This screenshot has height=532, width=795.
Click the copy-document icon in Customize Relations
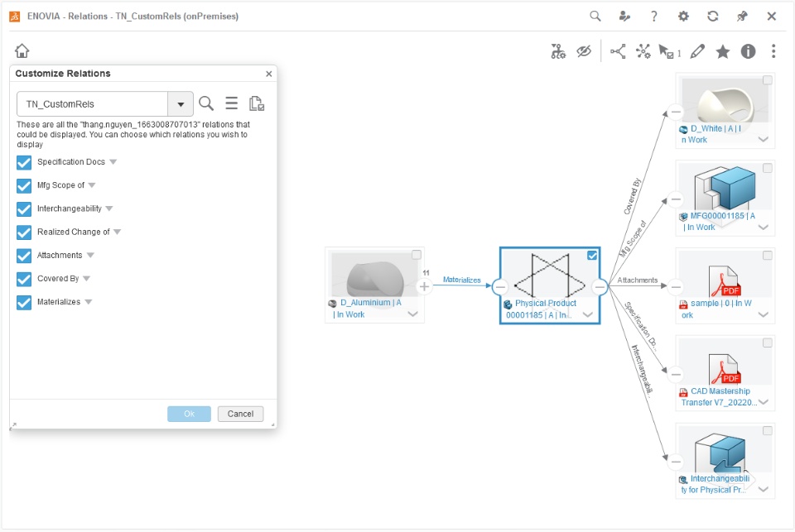pyautogui.click(x=257, y=103)
